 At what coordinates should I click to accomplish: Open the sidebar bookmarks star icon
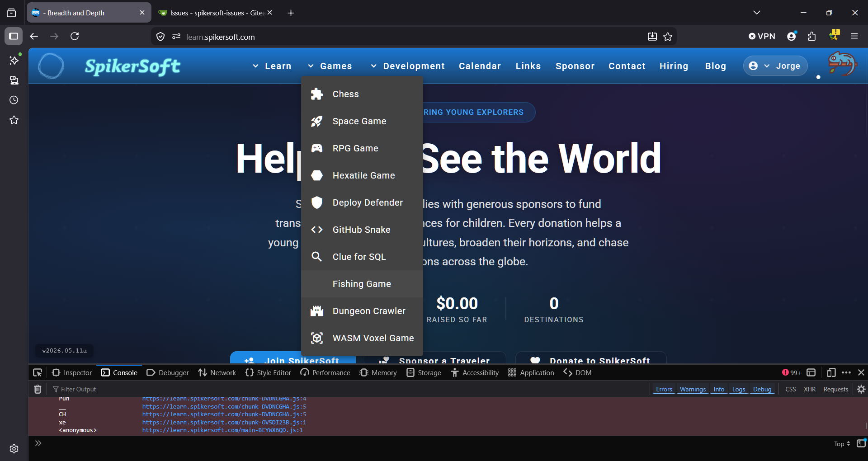[x=14, y=120]
